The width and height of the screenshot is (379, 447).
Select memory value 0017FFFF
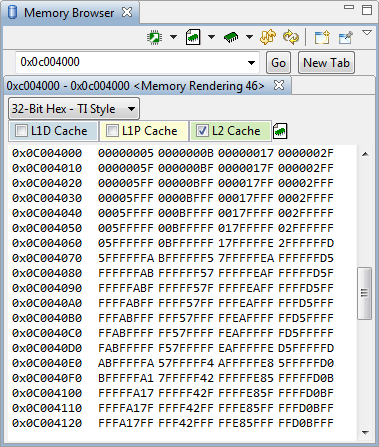click(x=246, y=213)
